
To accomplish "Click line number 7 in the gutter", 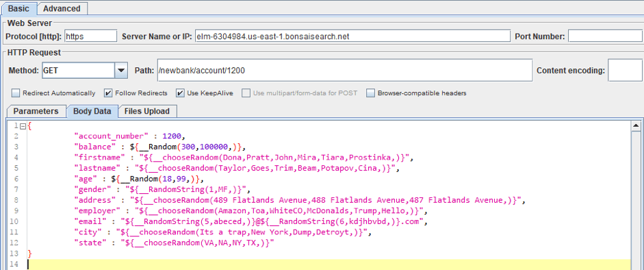I will point(16,189).
